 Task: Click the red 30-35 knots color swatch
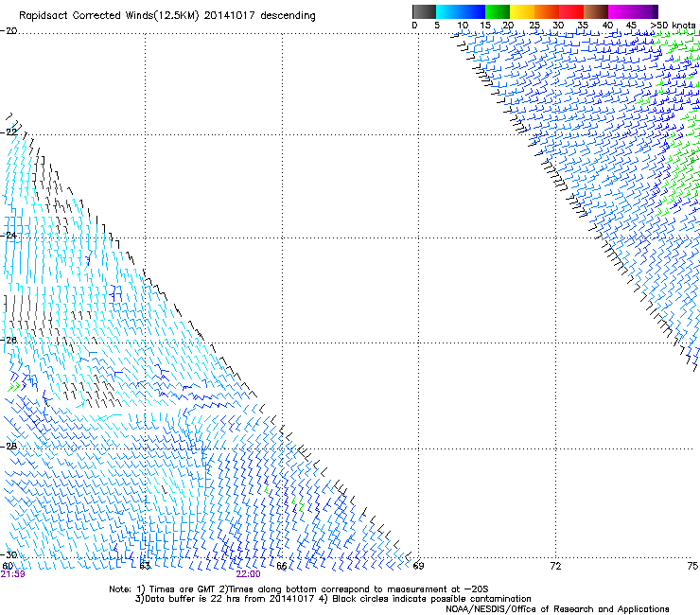(571, 11)
